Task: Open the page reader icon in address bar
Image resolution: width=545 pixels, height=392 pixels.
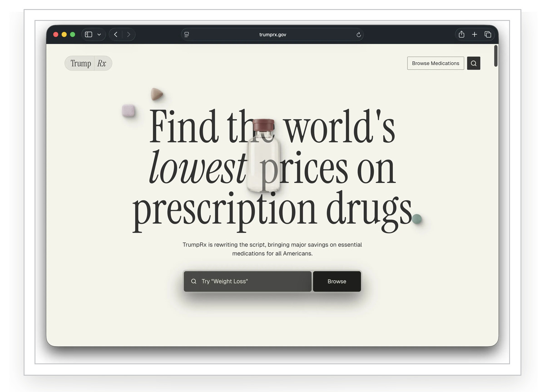Action: [x=187, y=35]
